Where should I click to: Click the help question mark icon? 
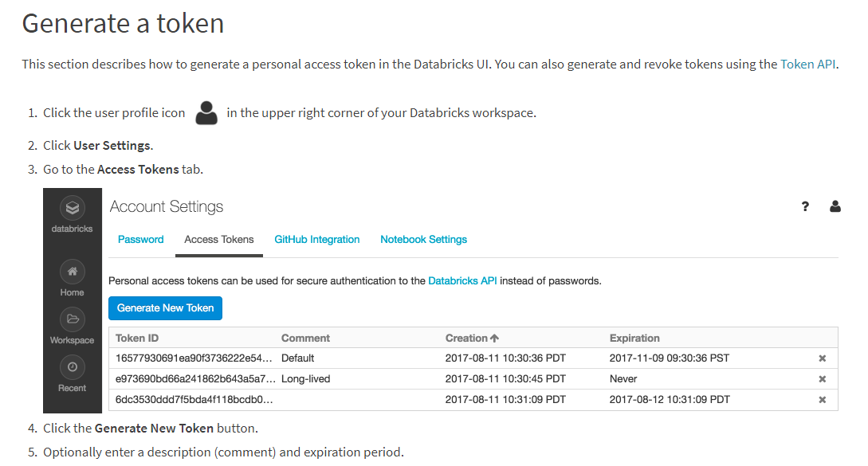point(806,206)
